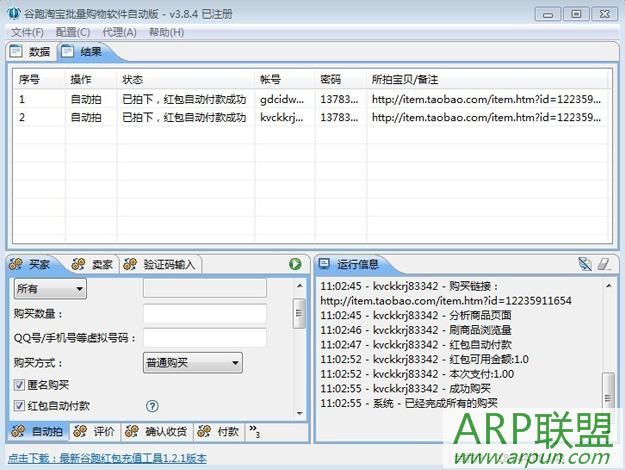Viewport: 625px width, 470px height.
Task: Minimize the application window
Action: coord(548,14)
